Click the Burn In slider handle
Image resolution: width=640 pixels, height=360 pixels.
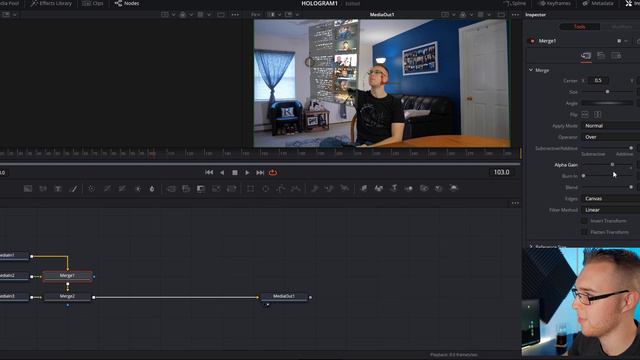[584, 176]
